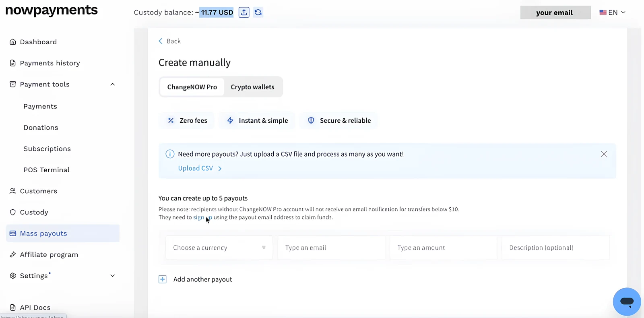This screenshot has height=318, width=644.
Task: Click the nowpayments logo
Action: 52,10
